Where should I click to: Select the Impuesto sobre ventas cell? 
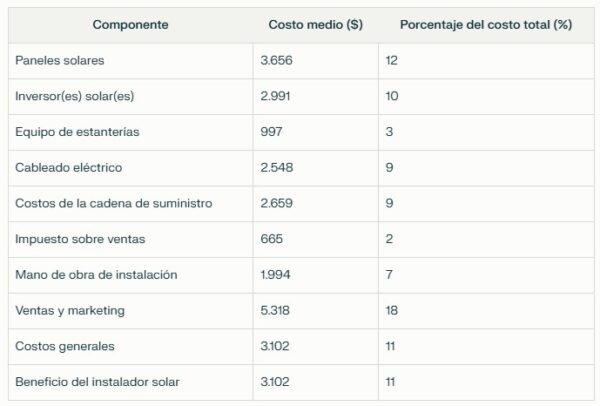(x=80, y=239)
